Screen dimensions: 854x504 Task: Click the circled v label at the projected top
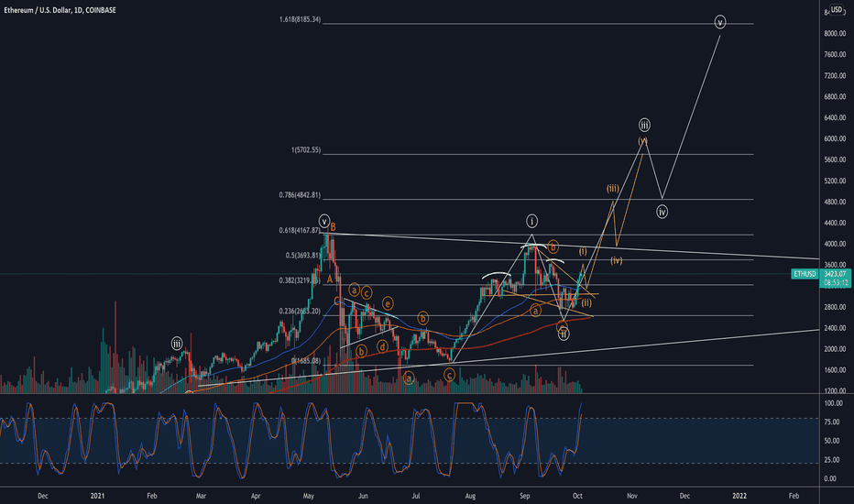click(x=720, y=22)
